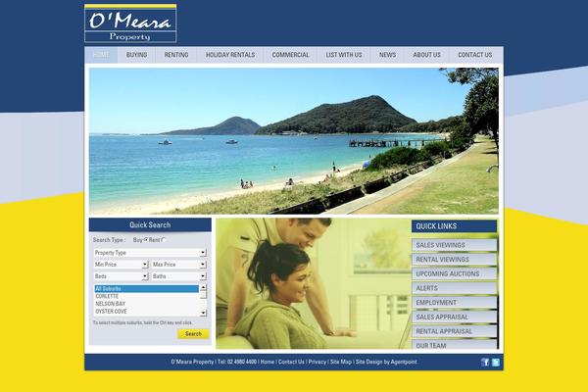Open the Commercial menu item
This screenshot has height=392, width=588.
point(291,55)
